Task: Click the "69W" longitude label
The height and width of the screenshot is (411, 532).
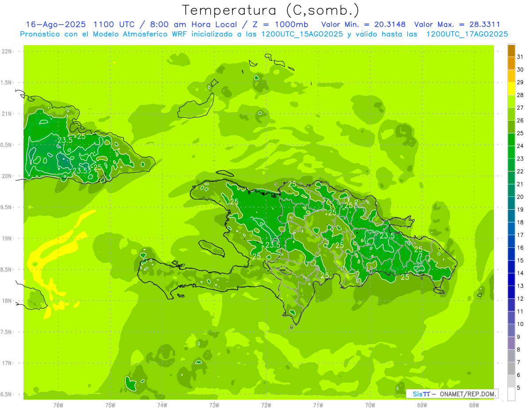Action: [x=422, y=405]
